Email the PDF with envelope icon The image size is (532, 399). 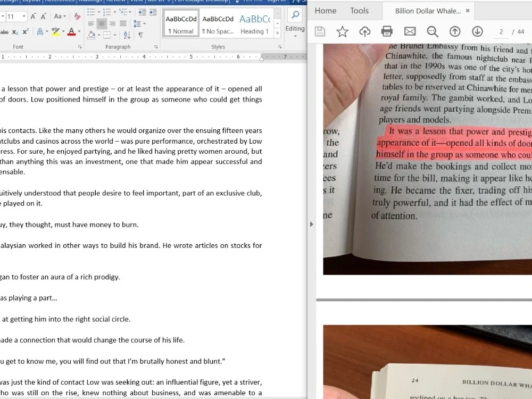click(x=410, y=31)
